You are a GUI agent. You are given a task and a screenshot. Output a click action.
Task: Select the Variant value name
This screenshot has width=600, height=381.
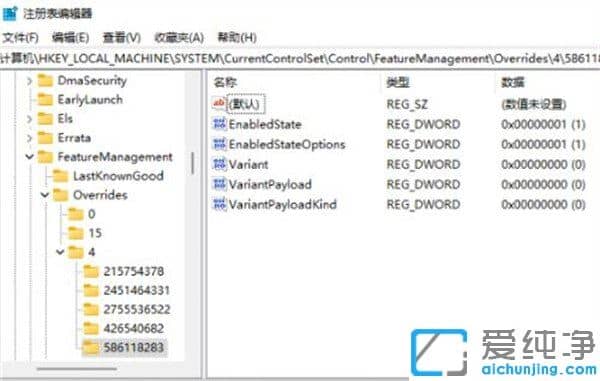point(248,164)
